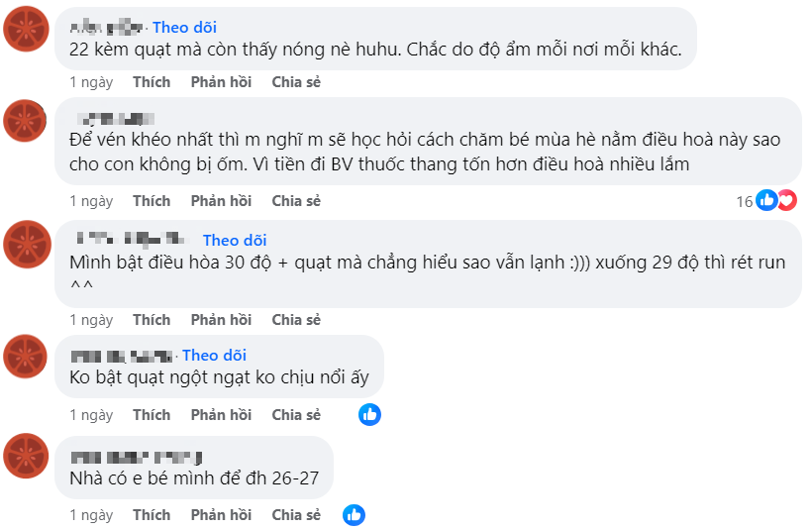Image resolution: width=812 pixels, height=530 pixels.
Task: Click the reaction count 16
Action: click(x=744, y=201)
